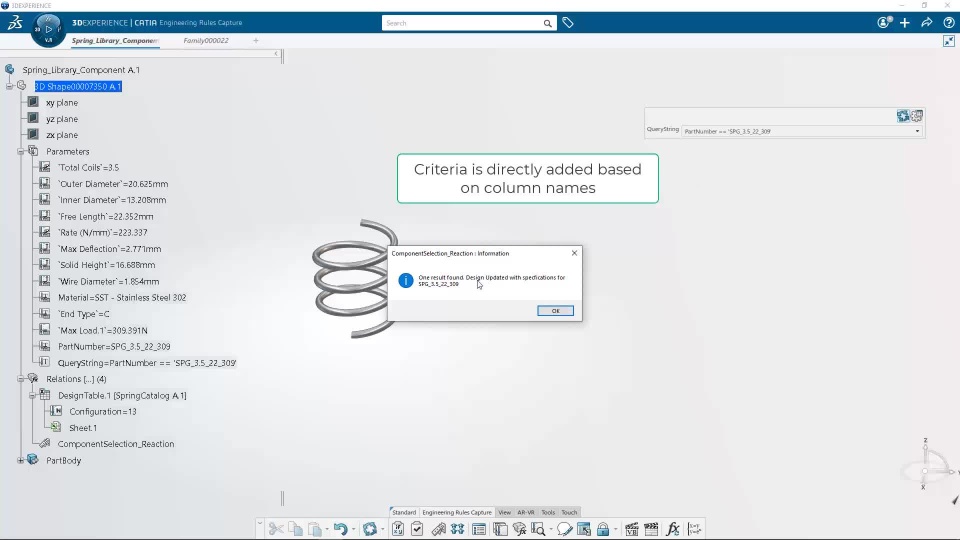Click the if x y Rule icon
The width and height of the screenshot is (960, 540).
398,529
